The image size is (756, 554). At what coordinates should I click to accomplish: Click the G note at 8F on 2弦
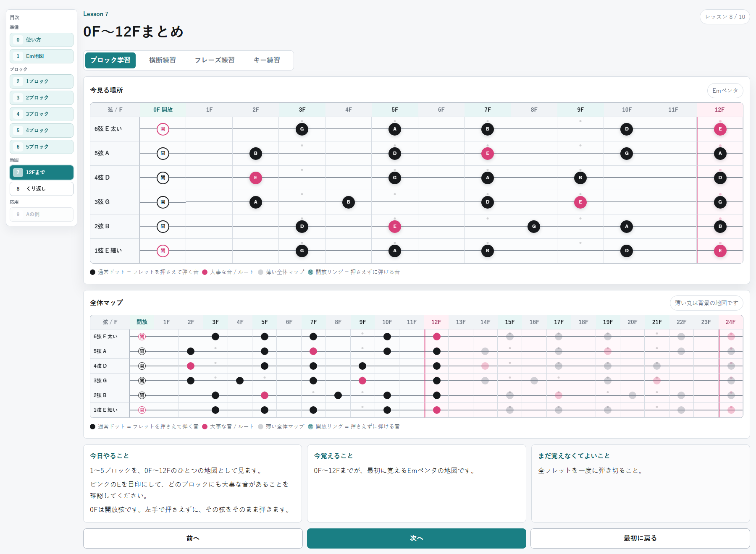coord(534,227)
